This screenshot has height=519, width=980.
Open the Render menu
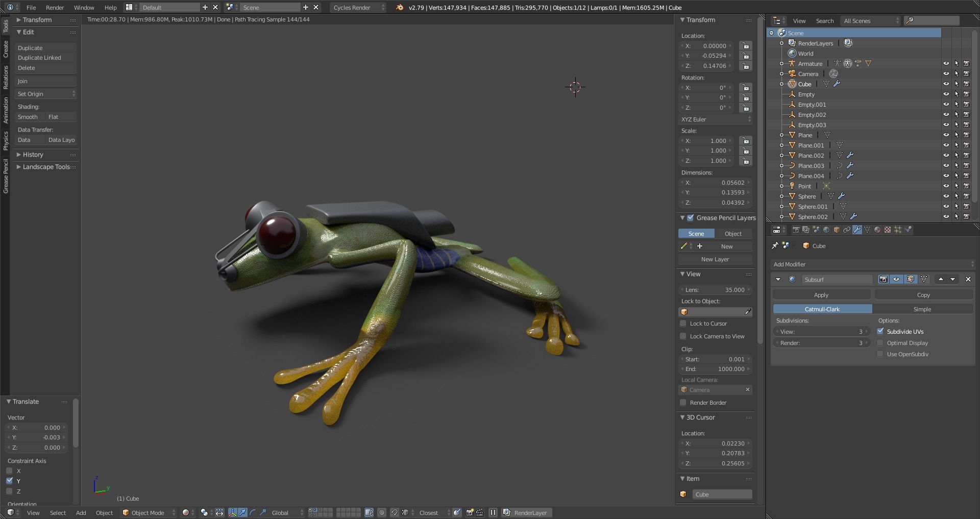[x=55, y=8]
